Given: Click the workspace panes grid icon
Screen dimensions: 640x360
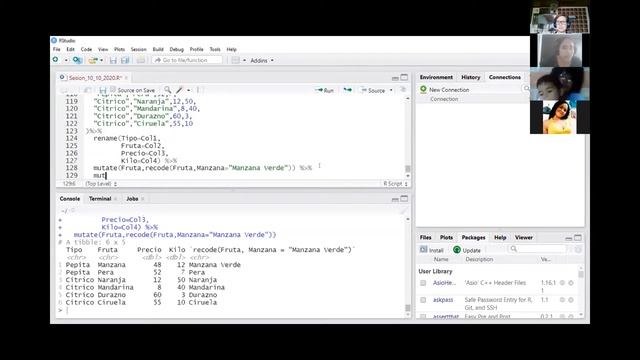Looking at the screenshot, I should pyautogui.click(x=236, y=60).
